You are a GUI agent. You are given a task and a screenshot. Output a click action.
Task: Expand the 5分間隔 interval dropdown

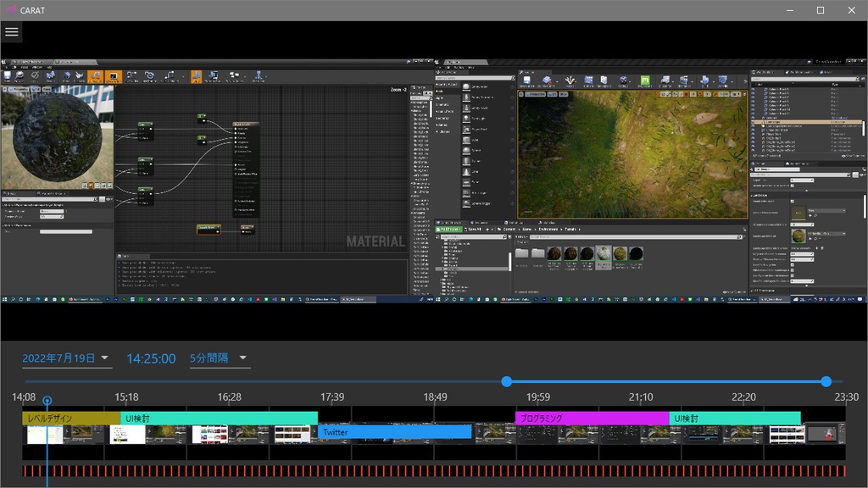tap(219, 358)
